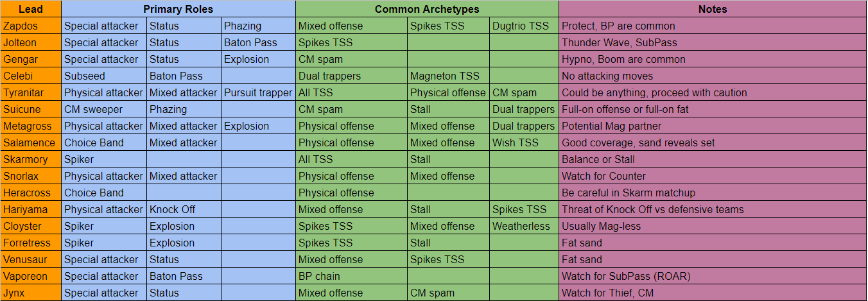868x301 pixels.
Task: Click the Jynx lead cell
Action: (31, 293)
